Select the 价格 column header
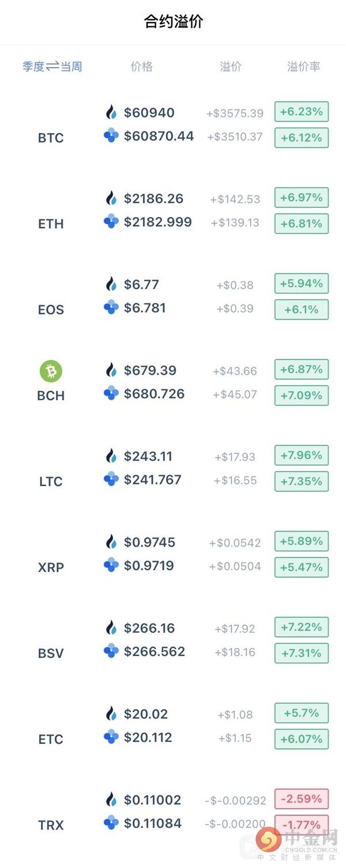The width and height of the screenshot is (346, 868). coord(142,67)
